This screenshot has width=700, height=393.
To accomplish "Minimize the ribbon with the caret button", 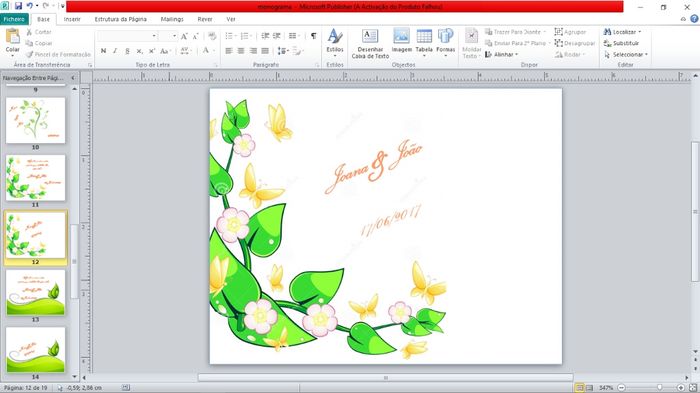I will pyautogui.click(x=683, y=19).
